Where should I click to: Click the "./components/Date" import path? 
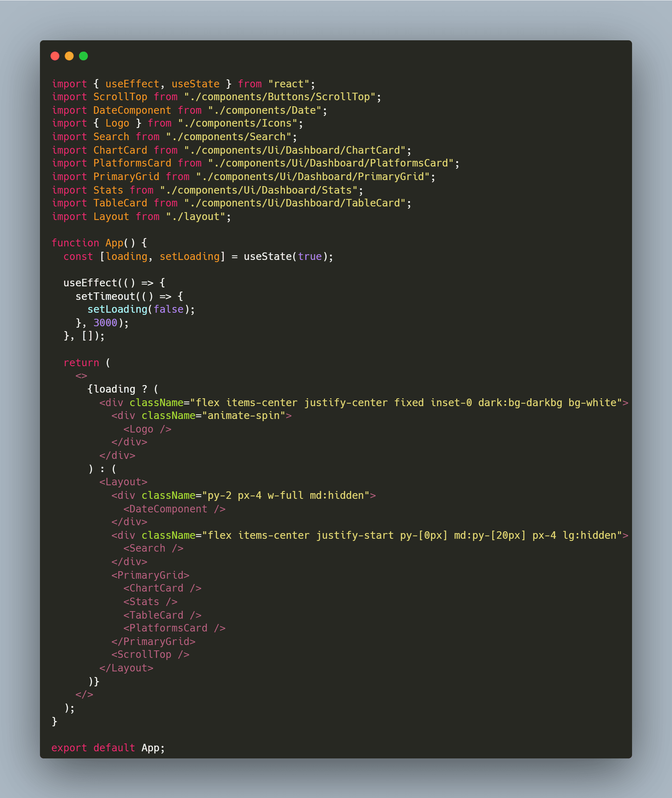coord(265,110)
